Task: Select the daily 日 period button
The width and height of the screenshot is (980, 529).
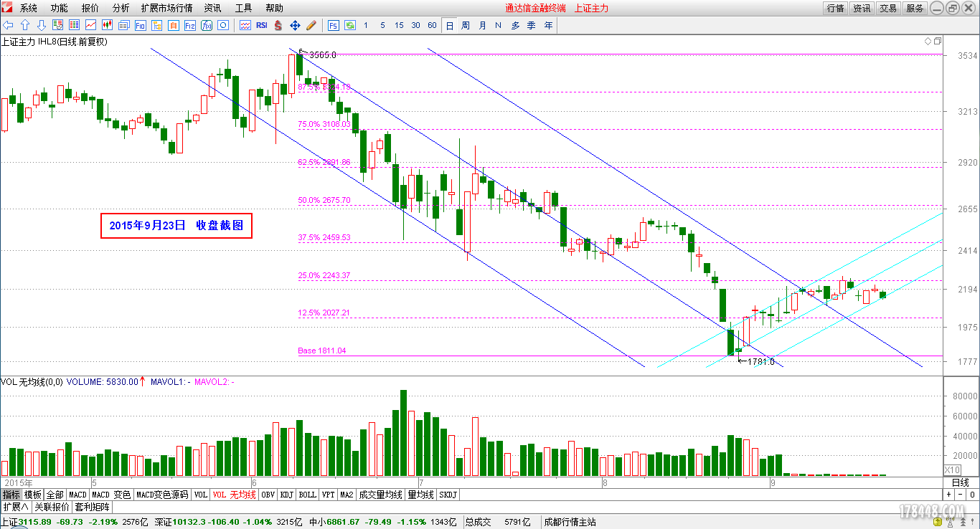Action: pyautogui.click(x=450, y=25)
